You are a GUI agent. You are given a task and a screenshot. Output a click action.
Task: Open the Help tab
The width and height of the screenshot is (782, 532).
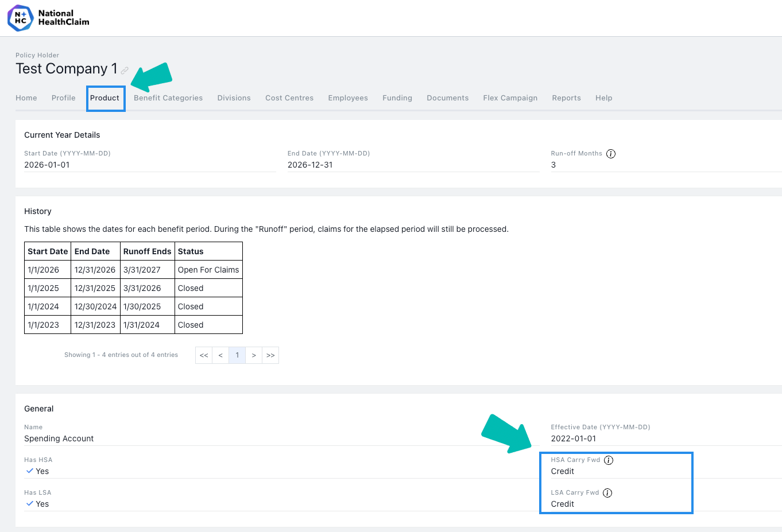[604, 98]
